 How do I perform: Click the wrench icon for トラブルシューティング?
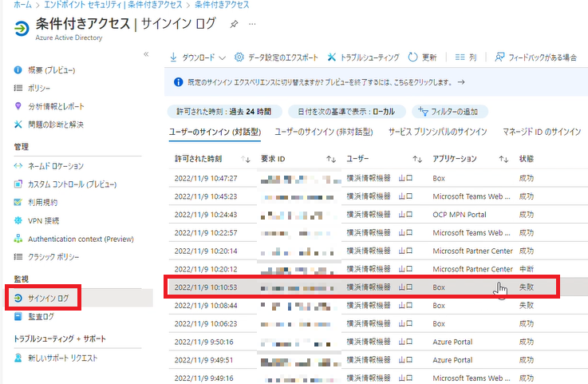(x=332, y=57)
